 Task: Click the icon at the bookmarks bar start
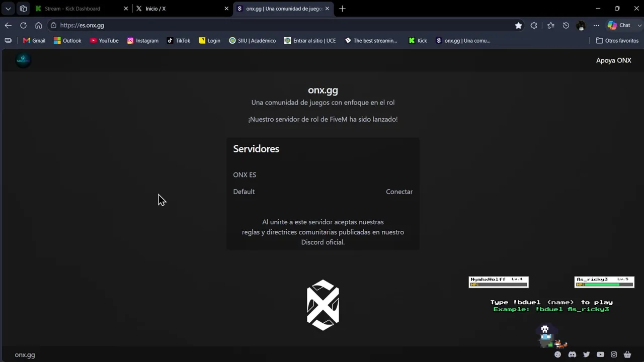[x=8, y=40]
